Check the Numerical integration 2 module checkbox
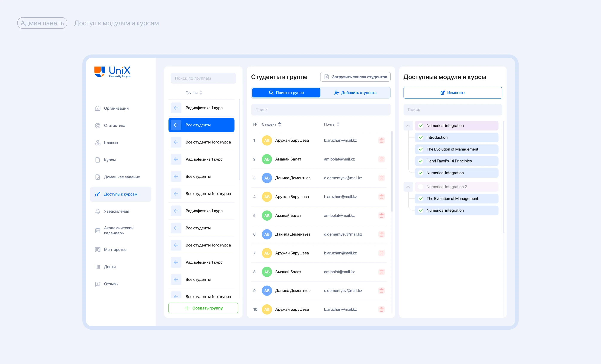Viewport: 601px width, 364px height. pos(420,187)
